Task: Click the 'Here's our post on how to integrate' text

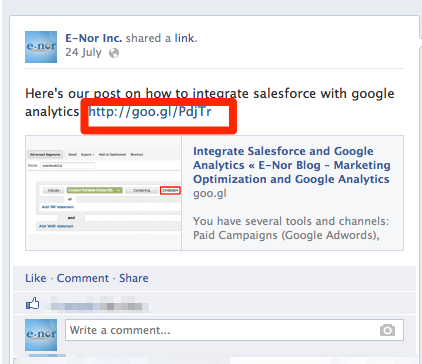Action: 210,103
